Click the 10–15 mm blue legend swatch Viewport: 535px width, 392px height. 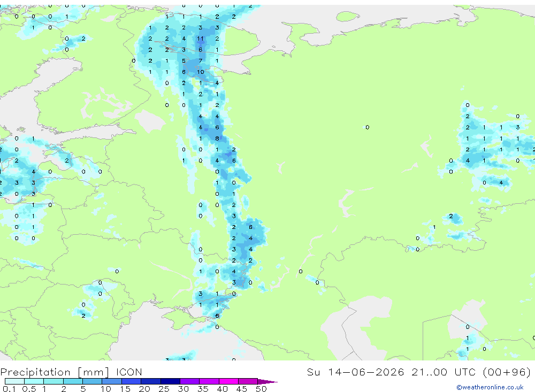112,381
